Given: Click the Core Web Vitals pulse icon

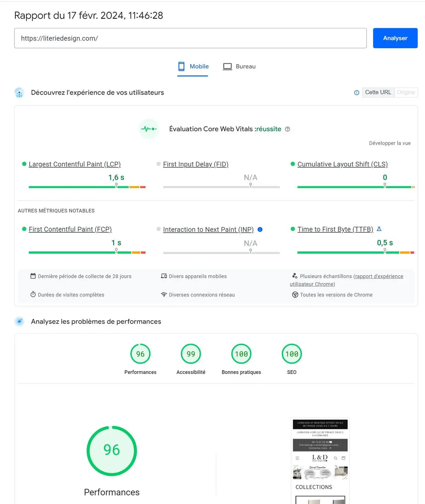Looking at the screenshot, I should pyautogui.click(x=149, y=129).
